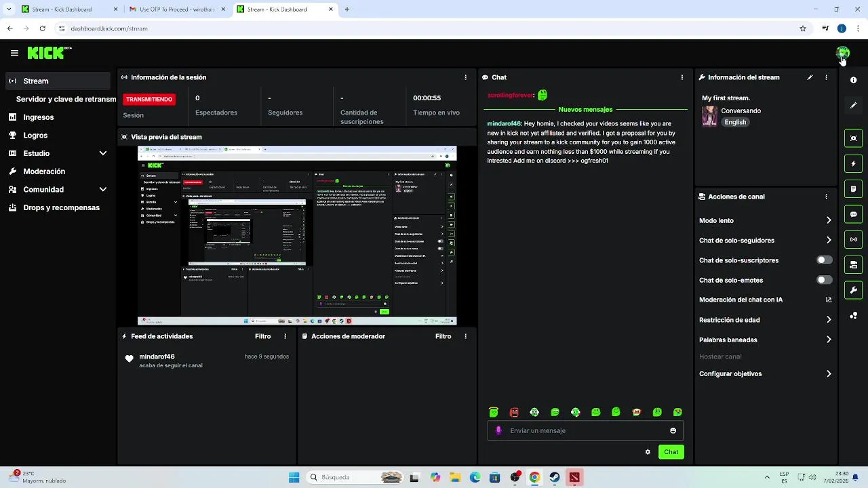Insert the angry red emote
The image size is (868, 488).
[x=514, y=412]
